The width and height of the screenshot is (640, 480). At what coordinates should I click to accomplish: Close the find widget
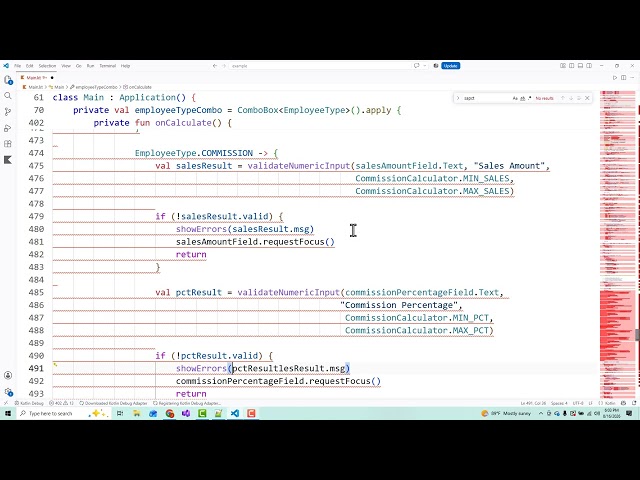587,98
